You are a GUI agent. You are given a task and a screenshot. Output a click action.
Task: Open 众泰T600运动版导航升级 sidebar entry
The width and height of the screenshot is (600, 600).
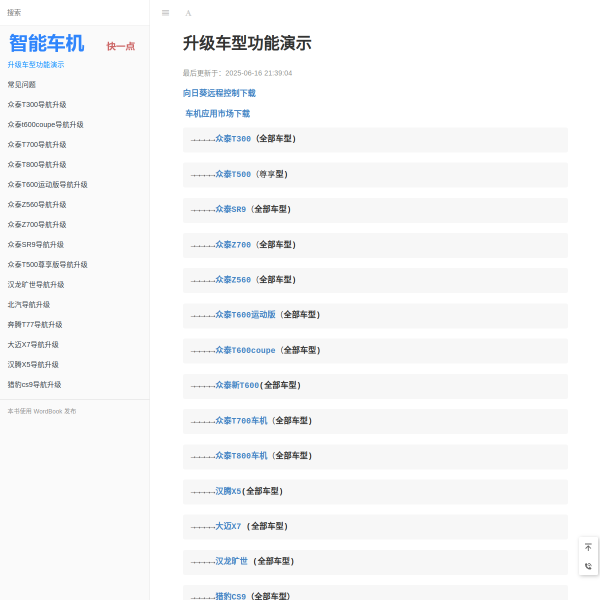(x=47, y=184)
